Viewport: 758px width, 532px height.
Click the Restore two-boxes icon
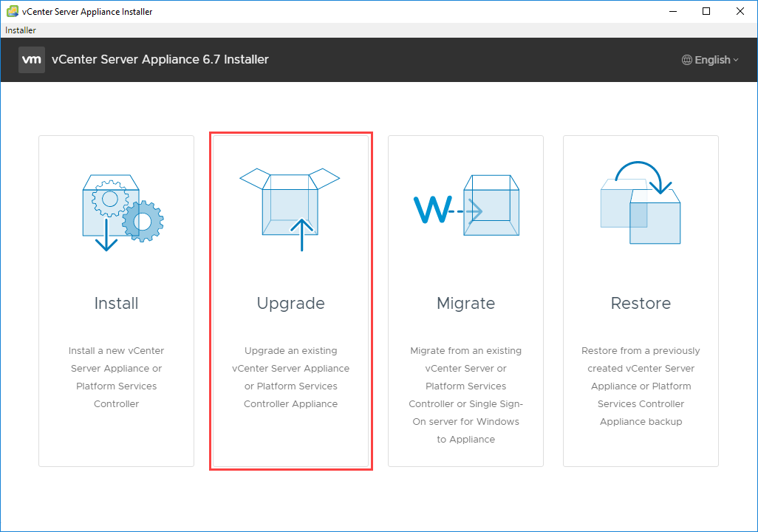coord(641,202)
